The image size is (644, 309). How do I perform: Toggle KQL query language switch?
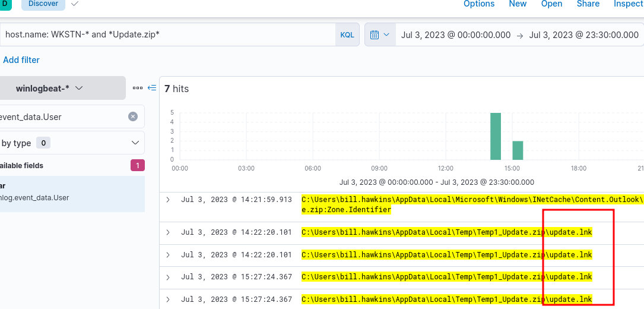[347, 35]
